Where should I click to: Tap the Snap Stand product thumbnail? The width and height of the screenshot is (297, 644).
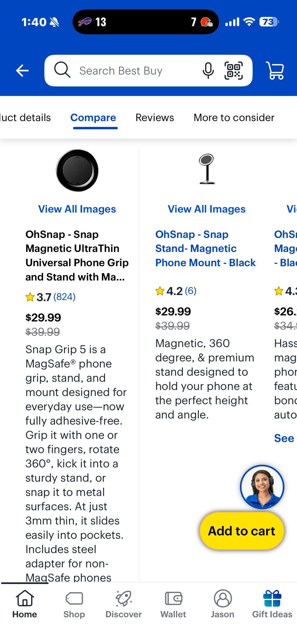coord(207,169)
